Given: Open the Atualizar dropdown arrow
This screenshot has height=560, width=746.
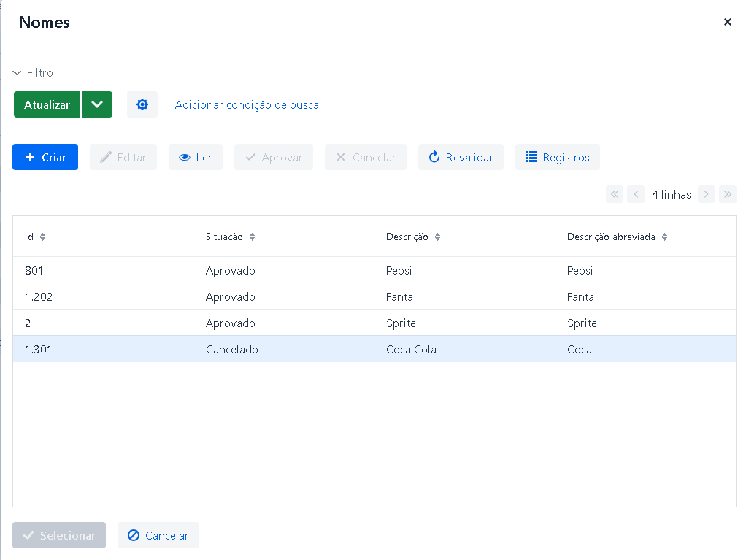Looking at the screenshot, I should [97, 104].
